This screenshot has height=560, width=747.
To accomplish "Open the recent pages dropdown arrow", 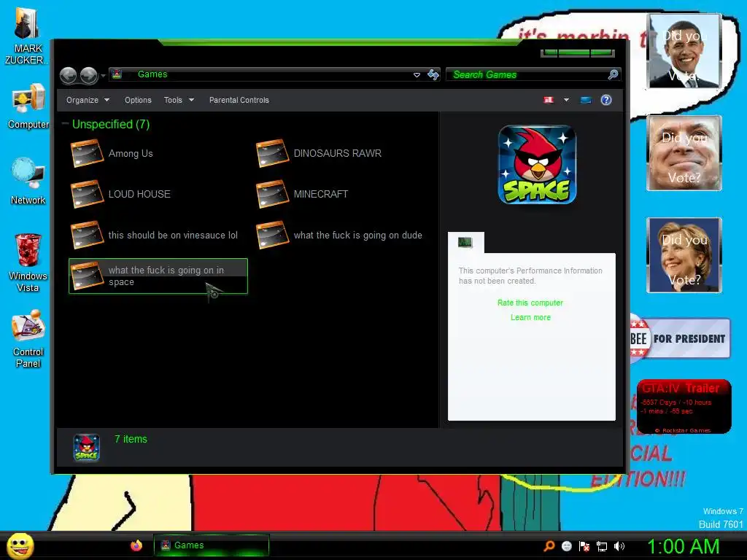I will click(x=104, y=76).
